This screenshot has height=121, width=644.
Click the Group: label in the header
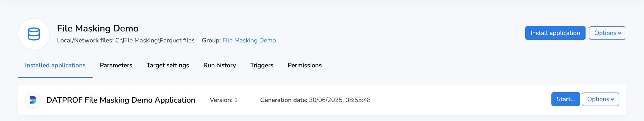(211, 41)
